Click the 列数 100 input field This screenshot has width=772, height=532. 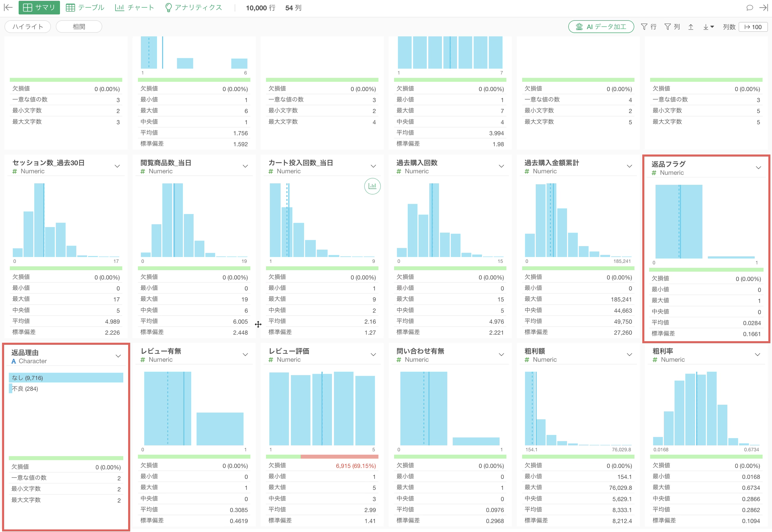753,27
